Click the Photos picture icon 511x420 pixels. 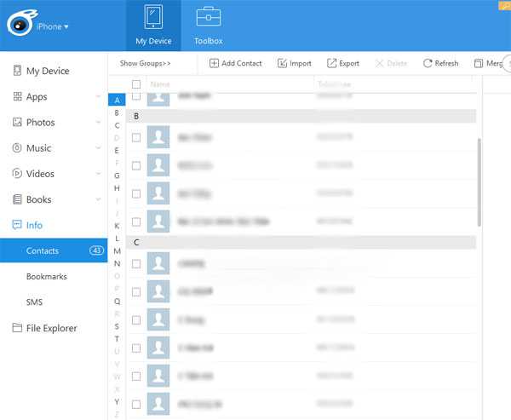pyautogui.click(x=17, y=122)
